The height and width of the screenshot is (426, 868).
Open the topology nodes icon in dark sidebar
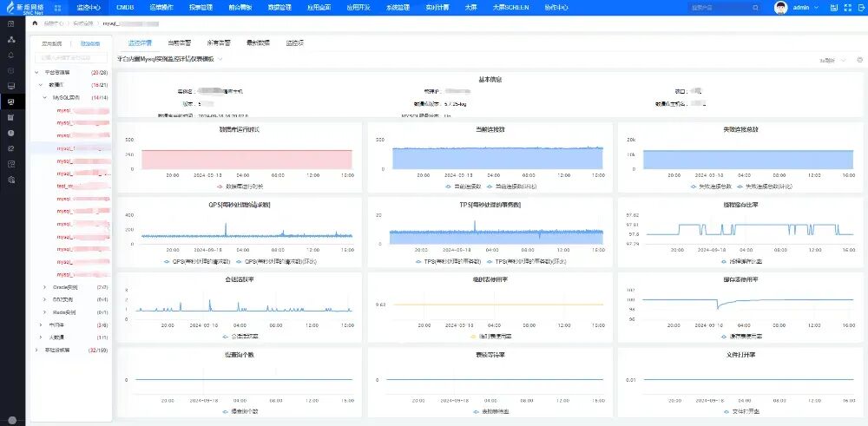[x=11, y=40]
